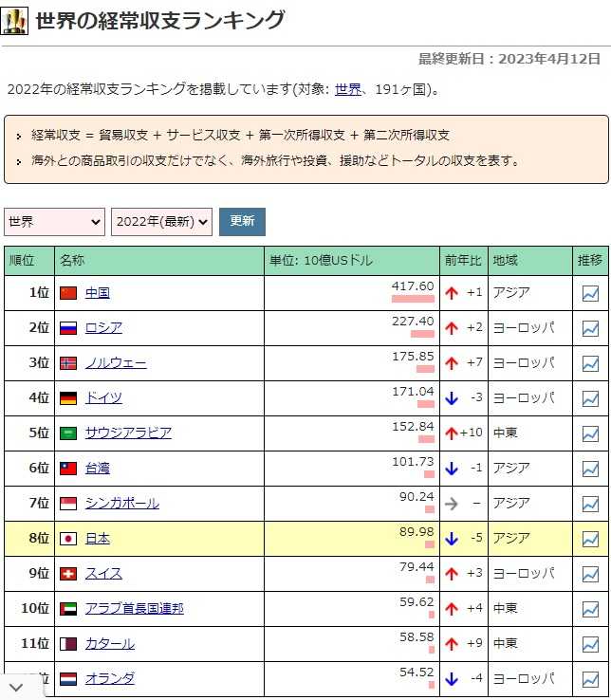The height and width of the screenshot is (700, 611).
Task: Select the シンガポール country link
Action: coord(122,504)
